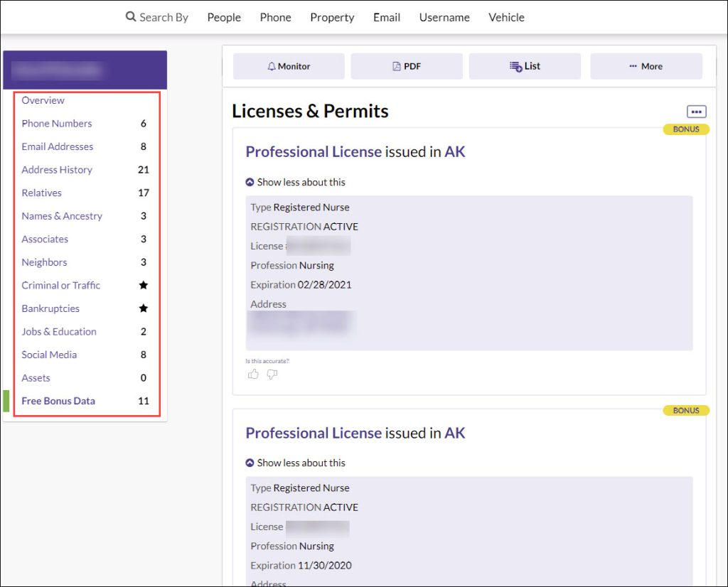The height and width of the screenshot is (587, 728).
Task: Click the thumbs down icon under Is this accurate
Action: [272, 374]
